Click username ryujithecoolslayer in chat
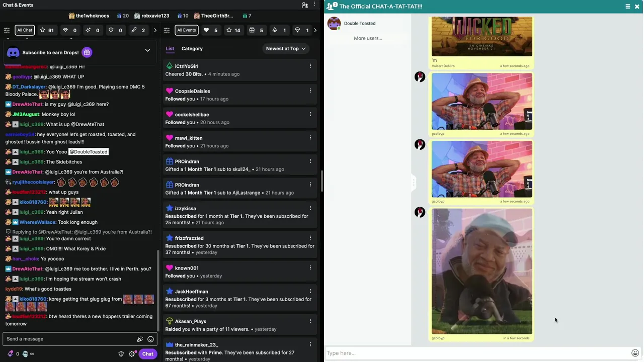 [x=33, y=182]
